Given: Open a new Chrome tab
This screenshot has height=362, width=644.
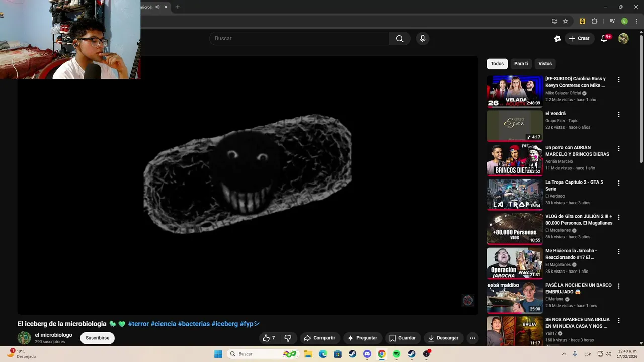Looking at the screenshot, I should point(178,7).
